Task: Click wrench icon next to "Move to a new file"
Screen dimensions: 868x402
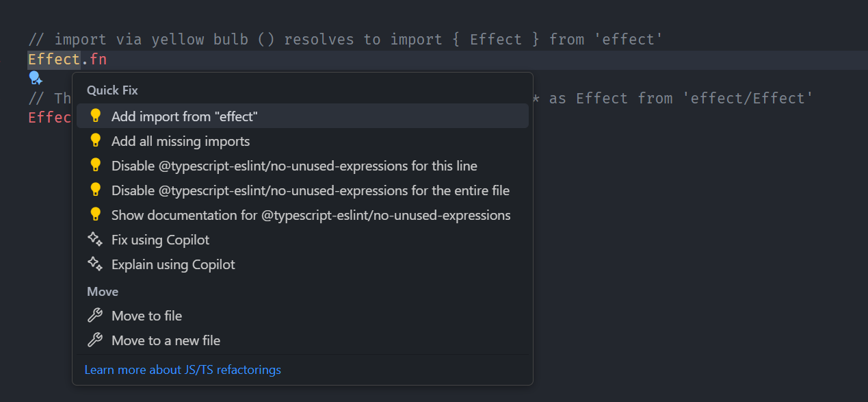Action: click(95, 340)
